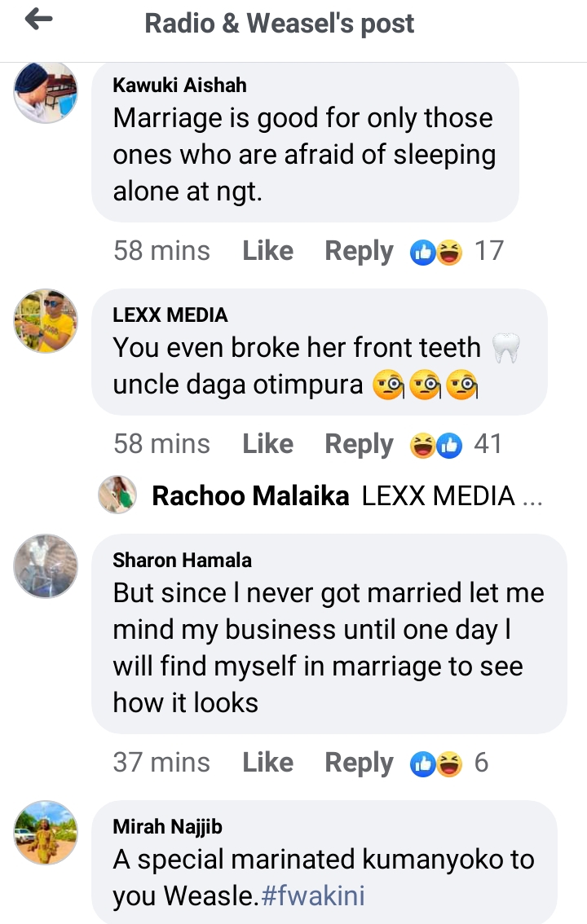Like the LEXX MEDIA comment
This screenshot has height=924, width=587.
[x=267, y=444]
